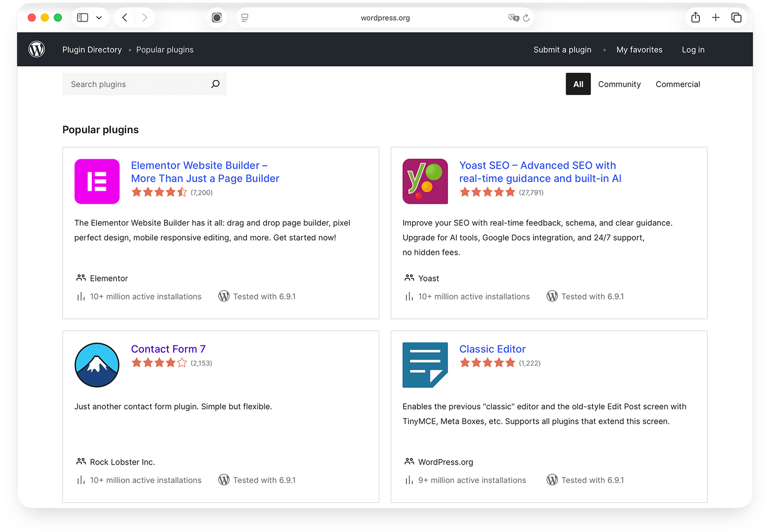The width and height of the screenshot is (770, 532).
Task: Open the Share menu icon
Action: tap(695, 17)
